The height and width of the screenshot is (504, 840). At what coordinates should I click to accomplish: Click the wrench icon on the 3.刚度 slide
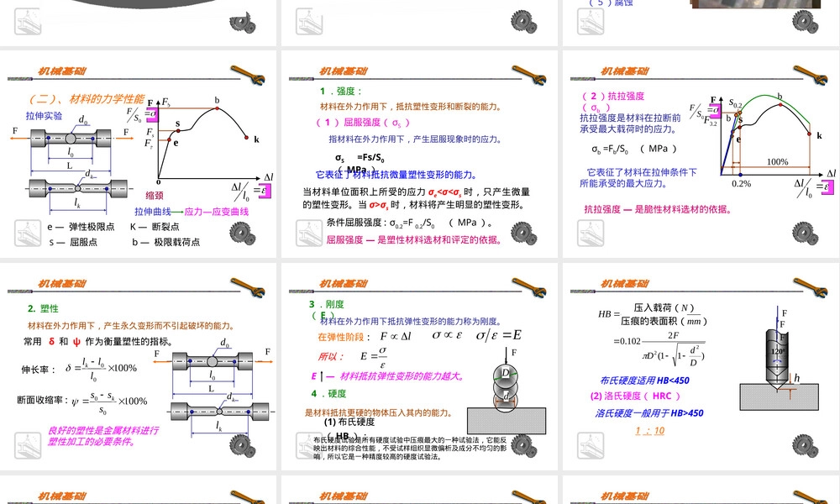(x=528, y=287)
